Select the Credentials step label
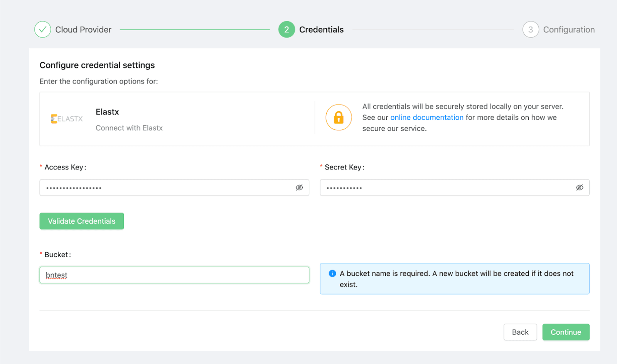617x364 pixels. click(x=321, y=30)
